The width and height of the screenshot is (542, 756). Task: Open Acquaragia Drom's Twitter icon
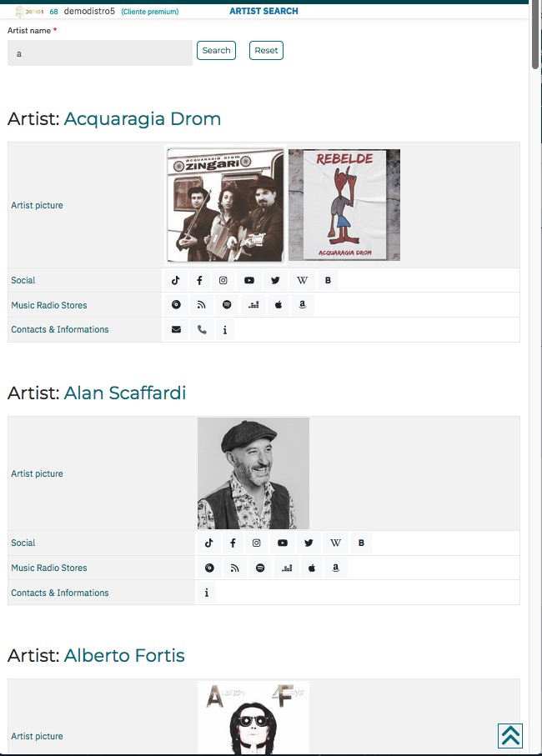click(275, 280)
